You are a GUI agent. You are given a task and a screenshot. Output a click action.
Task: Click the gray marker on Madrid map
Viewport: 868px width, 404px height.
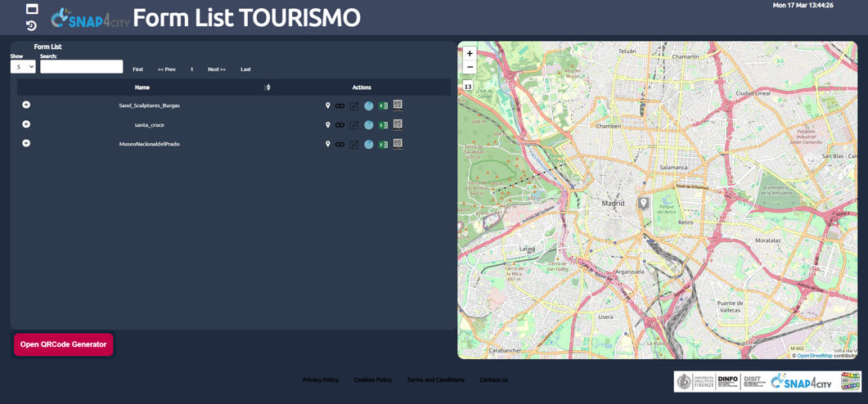click(644, 202)
